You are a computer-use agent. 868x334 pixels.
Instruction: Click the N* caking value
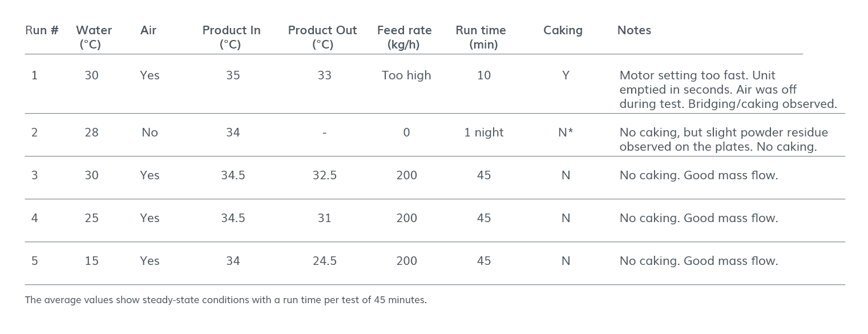566,132
